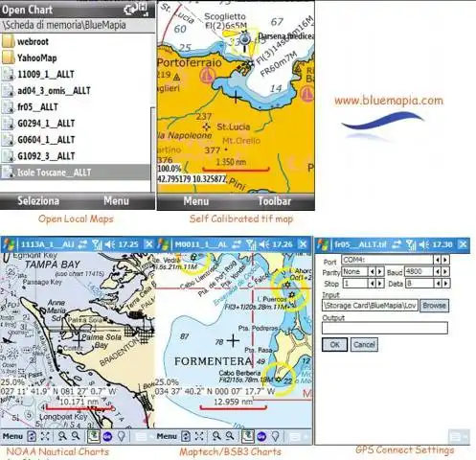The height and width of the screenshot is (460, 476).
Task: Click blue Go button in Formentera toolbar
Action: coord(261,436)
